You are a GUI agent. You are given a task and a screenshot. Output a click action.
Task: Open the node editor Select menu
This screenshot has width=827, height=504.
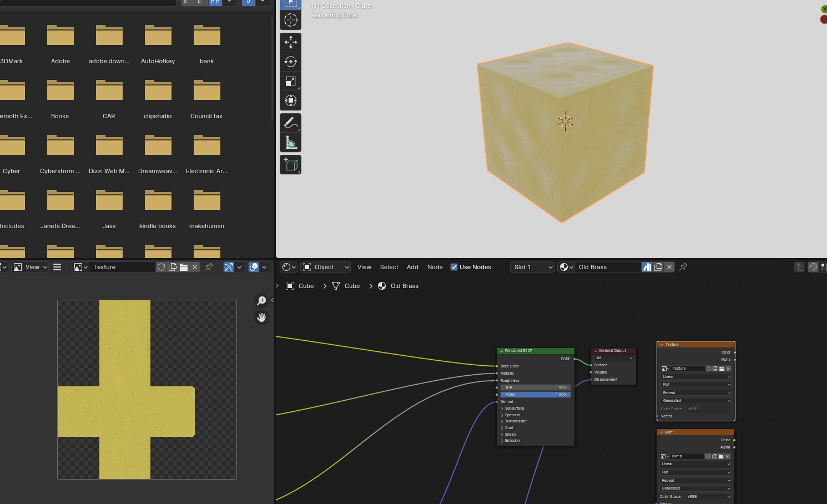389,267
